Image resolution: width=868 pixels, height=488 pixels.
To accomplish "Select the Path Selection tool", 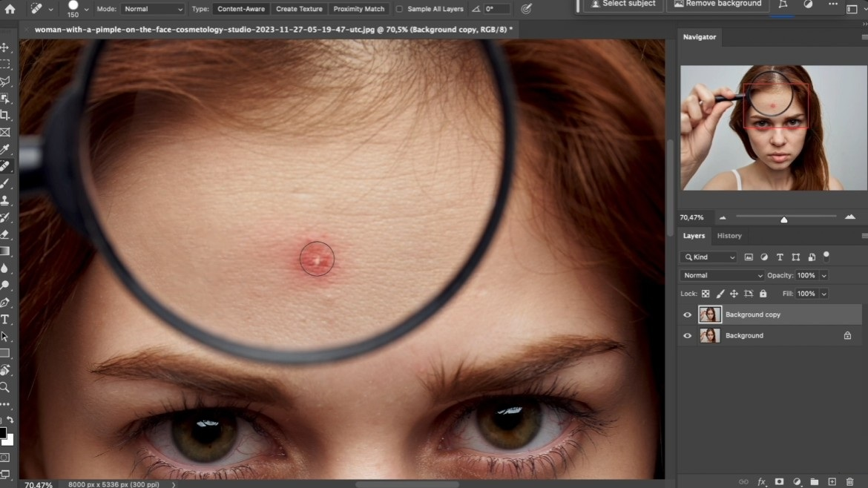I will [x=5, y=337].
